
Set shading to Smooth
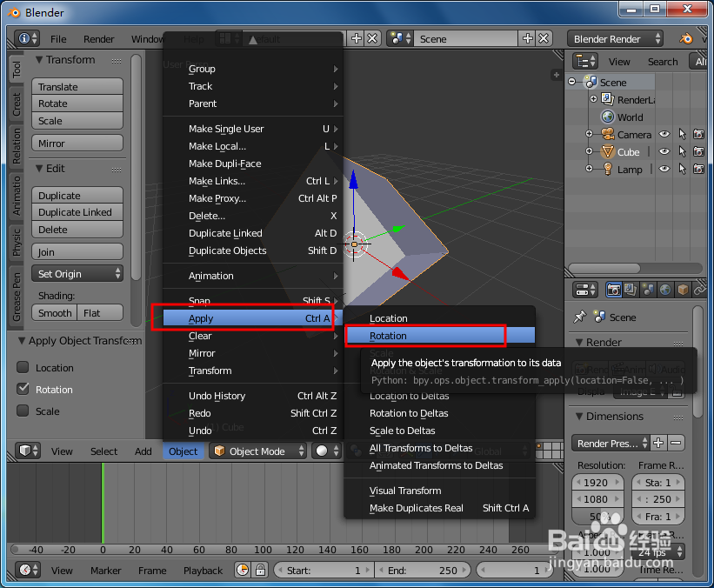tap(54, 313)
